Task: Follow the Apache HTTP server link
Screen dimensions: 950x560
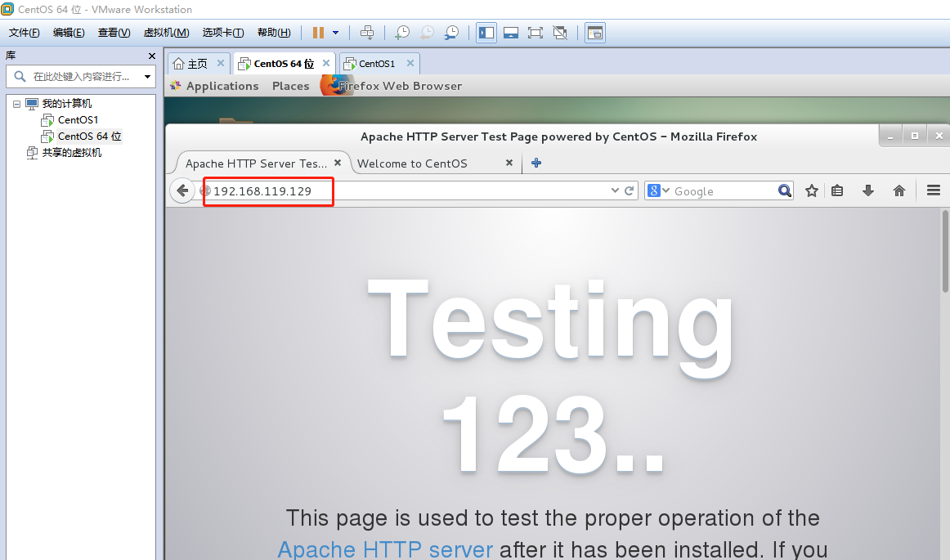Action: pos(385,549)
